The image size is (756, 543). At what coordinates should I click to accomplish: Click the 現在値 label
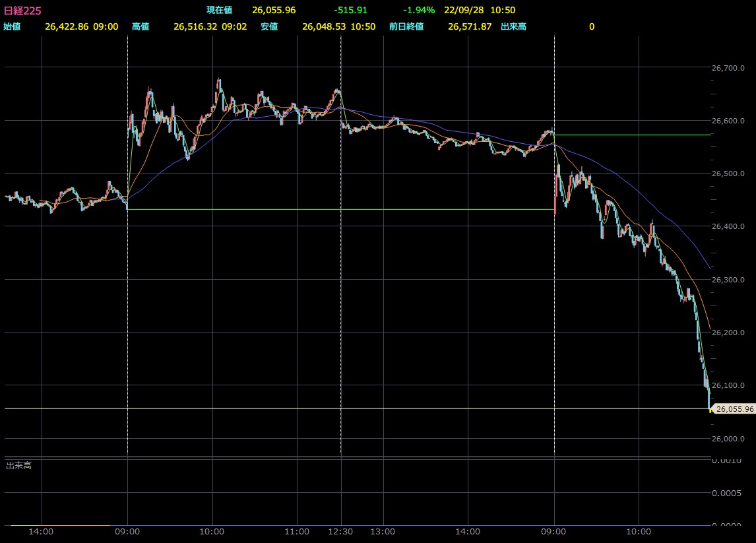pos(220,10)
